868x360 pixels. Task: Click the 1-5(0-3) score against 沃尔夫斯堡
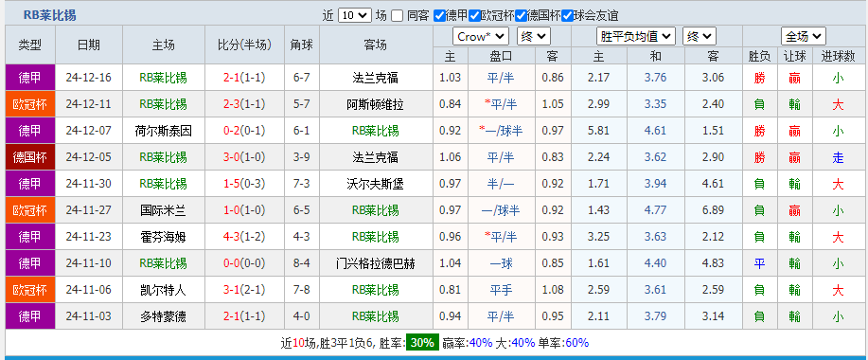pyautogui.click(x=244, y=184)
